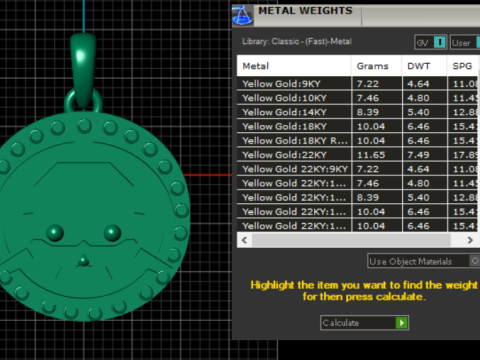Click the 8.39 grams for 14KY
The height and width of the screenshot is (360, 480).
tap(368, 112)
